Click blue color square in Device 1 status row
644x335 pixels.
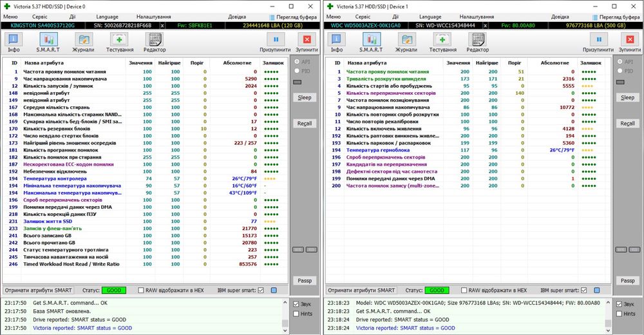[597, 290]
